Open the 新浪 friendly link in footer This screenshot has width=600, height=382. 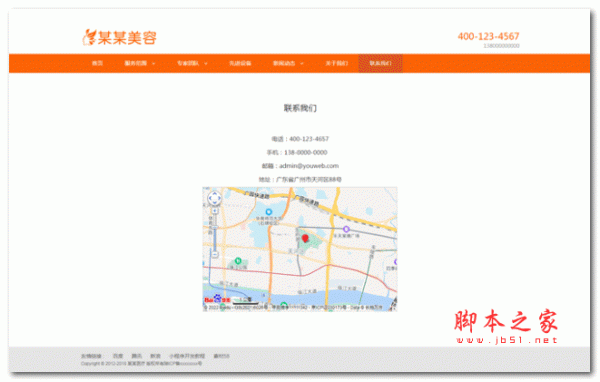(x=155, y=356)
